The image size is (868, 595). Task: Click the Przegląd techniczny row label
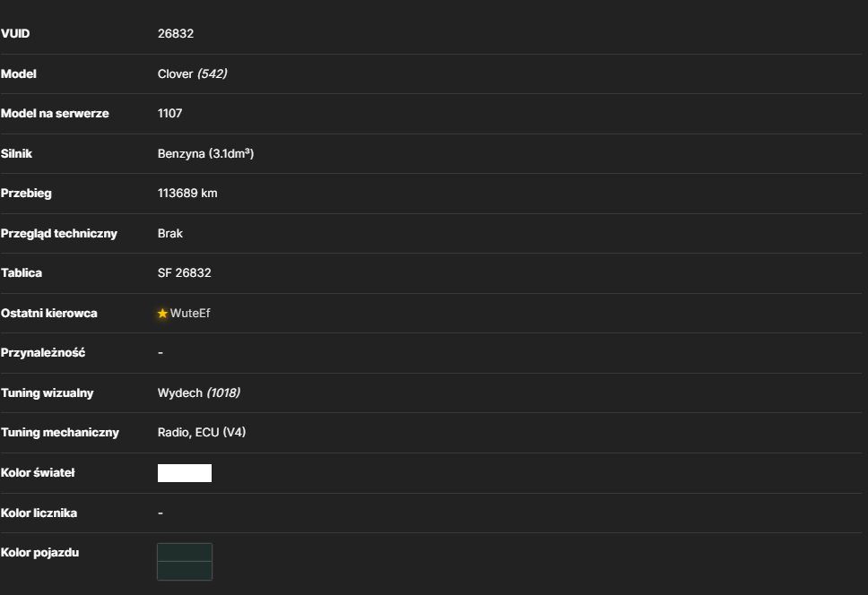58,233
